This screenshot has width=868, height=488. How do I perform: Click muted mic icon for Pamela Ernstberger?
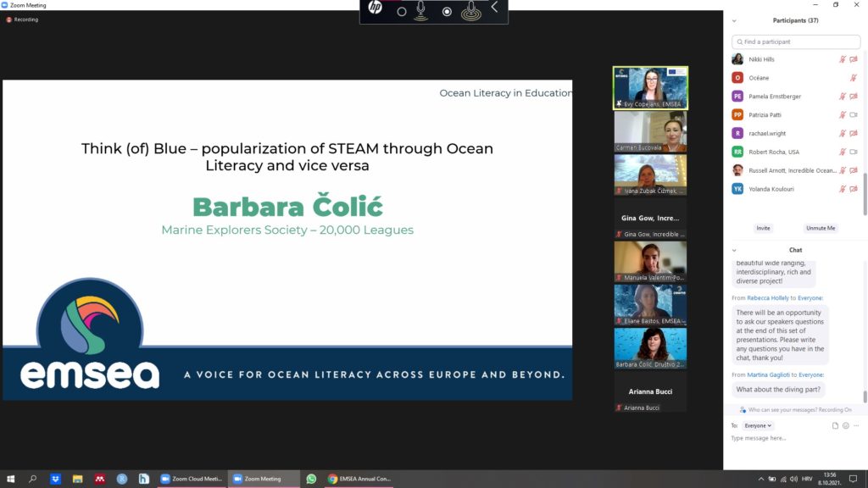pyautogui.click(x=842, y=97)
